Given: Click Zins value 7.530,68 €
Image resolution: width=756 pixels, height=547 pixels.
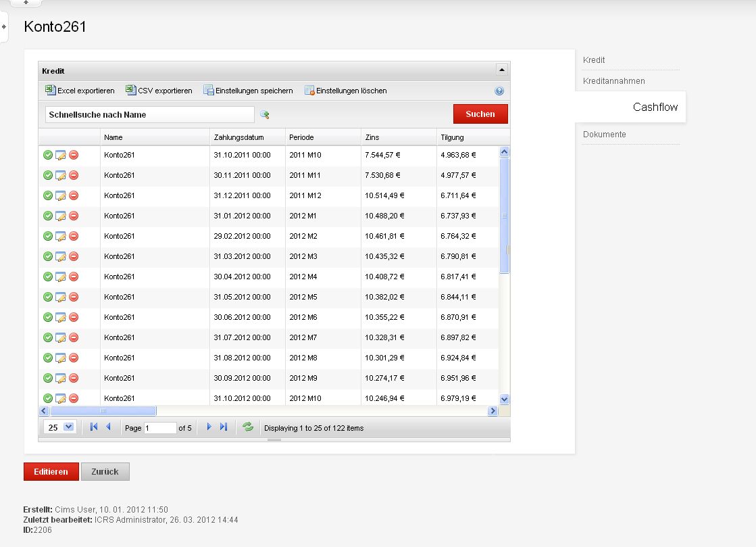Looking at the screenshot, I should pyautogui.click(x=382, y=175).
